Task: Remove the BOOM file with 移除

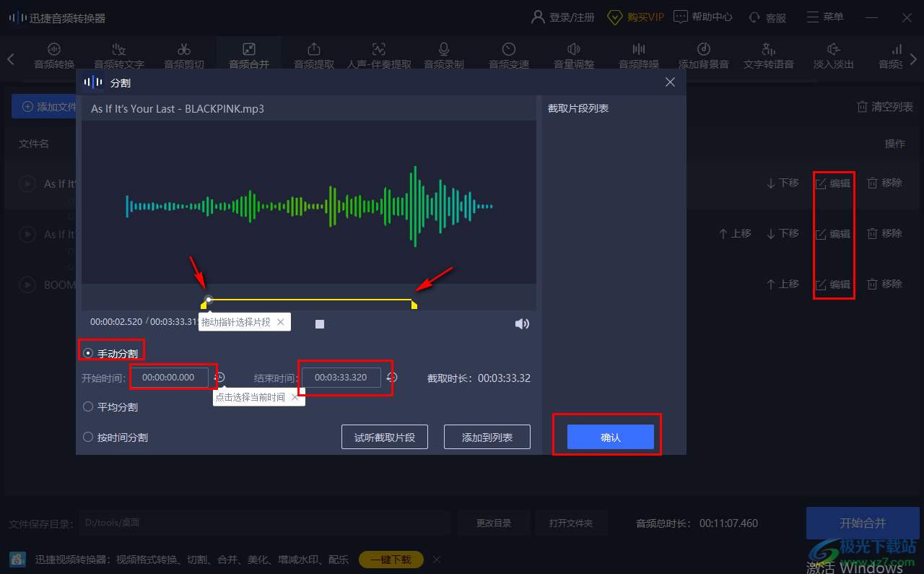Action: tap(884, 284)
